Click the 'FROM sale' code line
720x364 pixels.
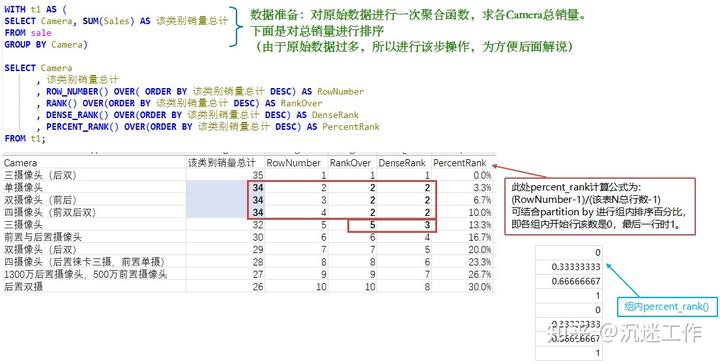[28, 33]
